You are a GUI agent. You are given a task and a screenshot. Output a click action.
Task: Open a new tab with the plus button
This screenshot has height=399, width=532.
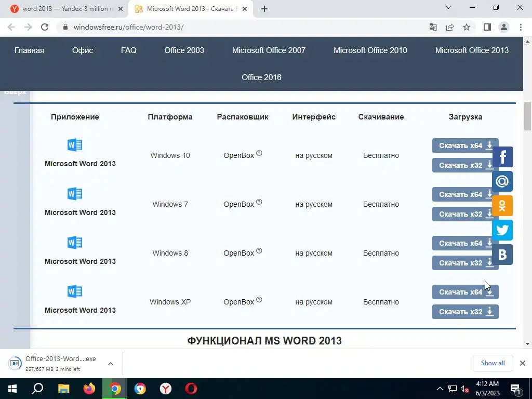[264, 9]
